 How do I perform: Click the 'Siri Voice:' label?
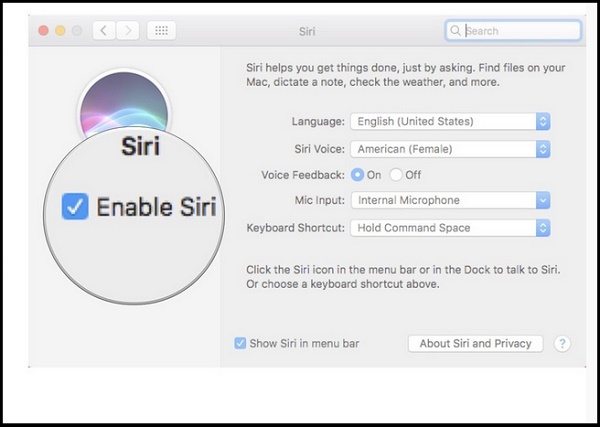319,149
